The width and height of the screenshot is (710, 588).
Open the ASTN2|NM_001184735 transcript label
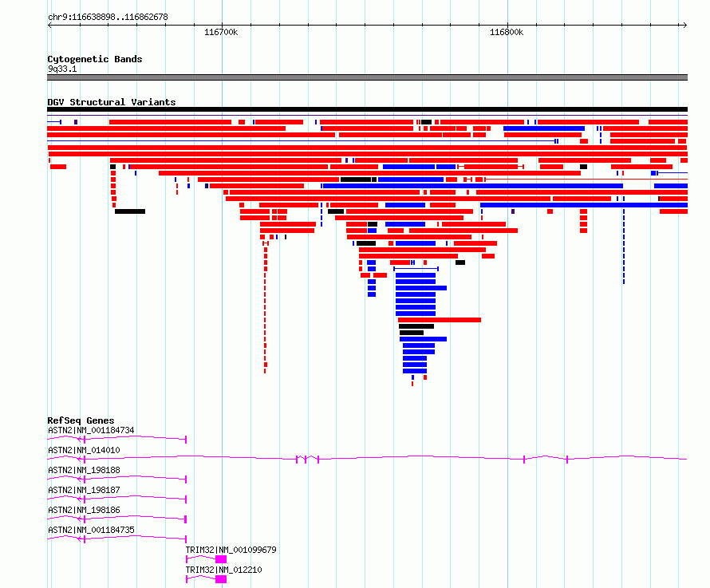coord(91,530)
